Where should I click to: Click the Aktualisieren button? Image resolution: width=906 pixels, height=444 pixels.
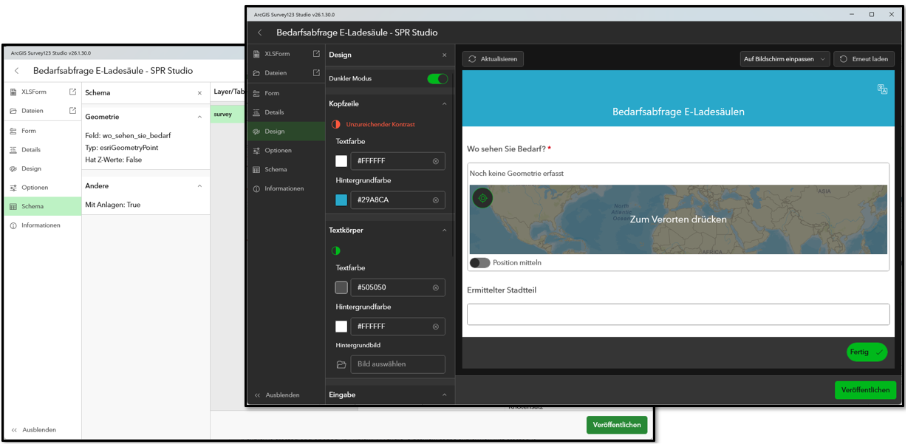[x=493, y=59]
